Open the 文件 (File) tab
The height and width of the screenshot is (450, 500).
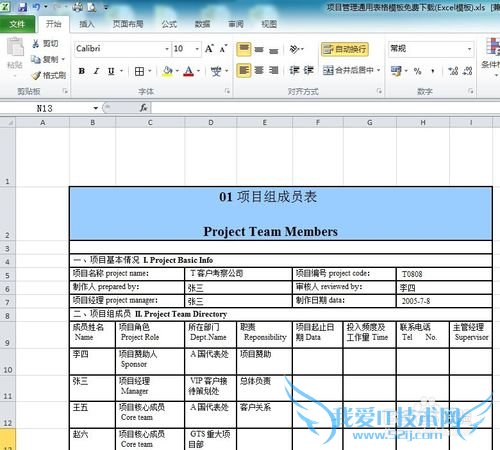[17, 24]
